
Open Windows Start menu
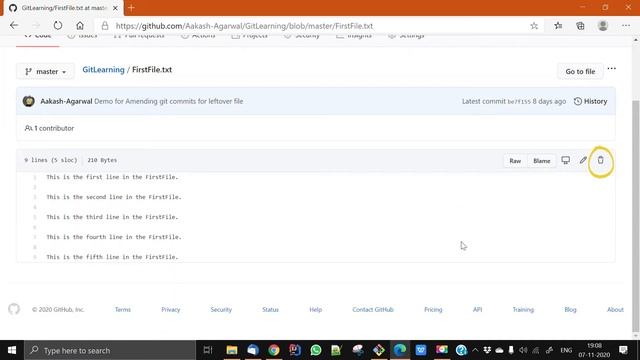pos(12,350)
